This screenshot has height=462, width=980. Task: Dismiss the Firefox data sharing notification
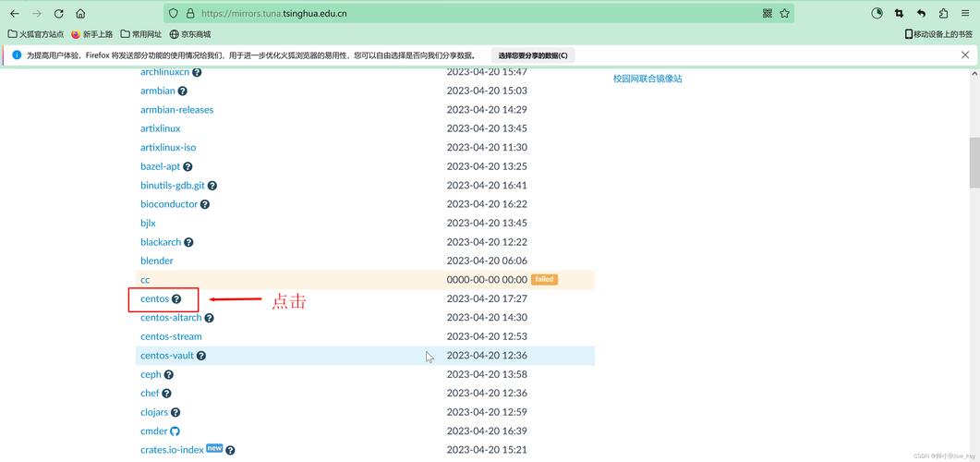(965, 55)
